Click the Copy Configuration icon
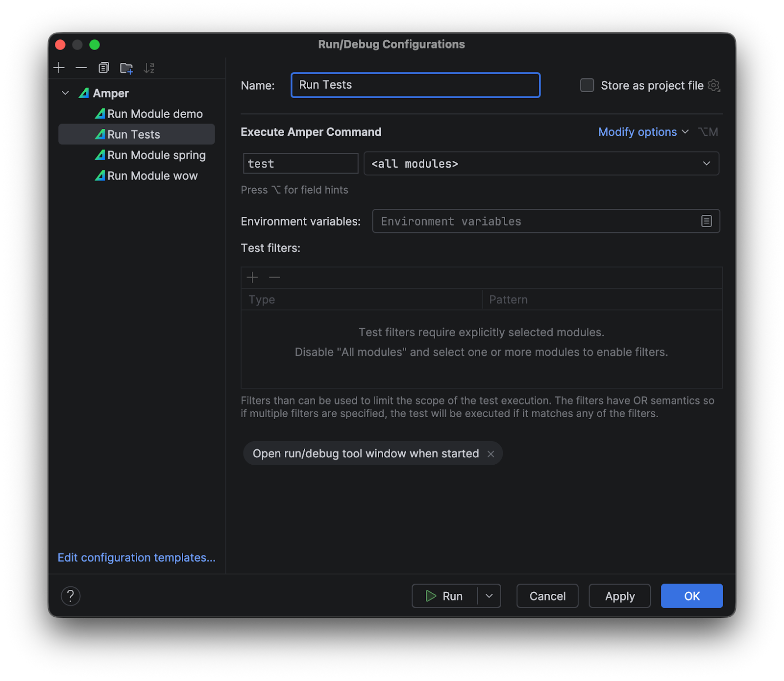Image resolution: width=784 pixels, height=681 pixels. point(104,68)
